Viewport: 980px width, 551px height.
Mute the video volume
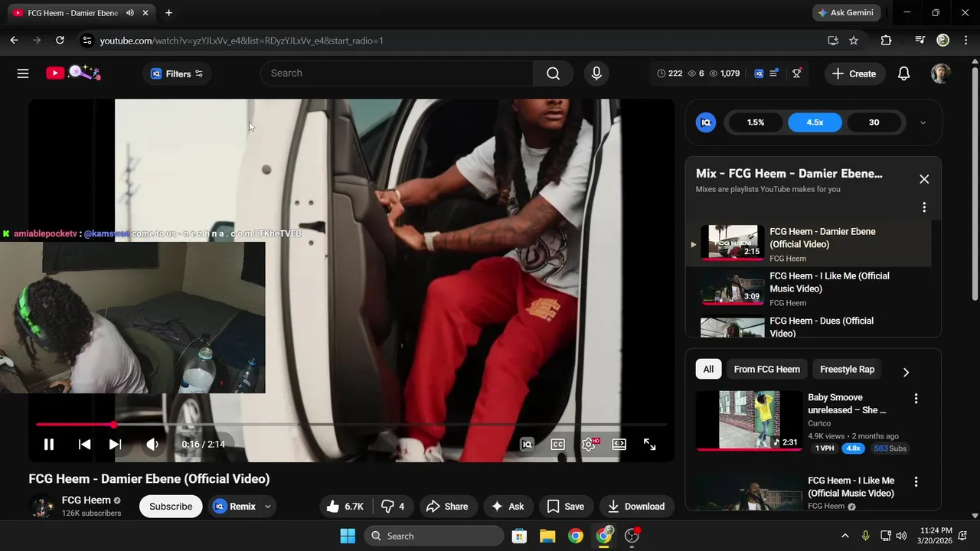[152, 445]
